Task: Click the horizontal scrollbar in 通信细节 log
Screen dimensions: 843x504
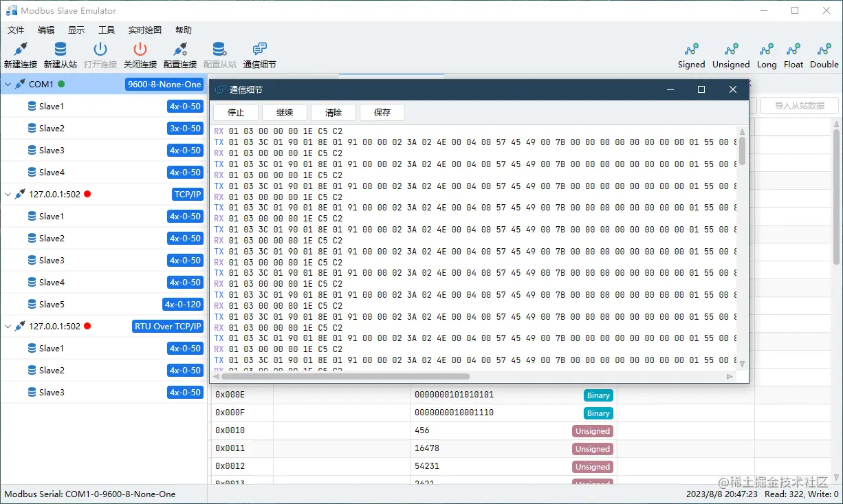Action: tap(345, 376)
